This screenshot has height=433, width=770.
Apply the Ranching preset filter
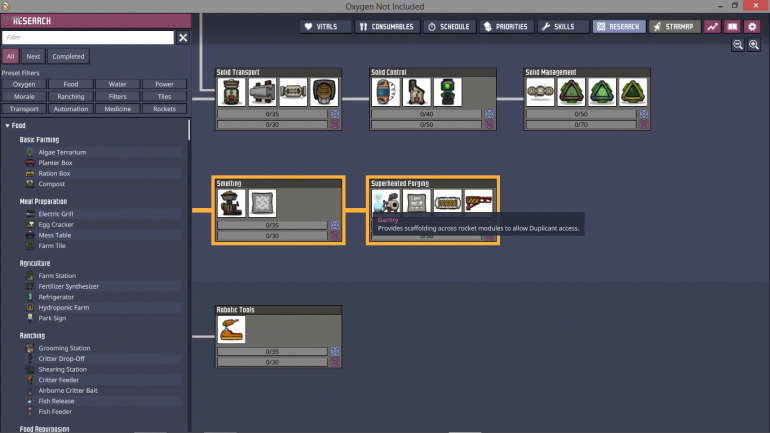[71, 96]
